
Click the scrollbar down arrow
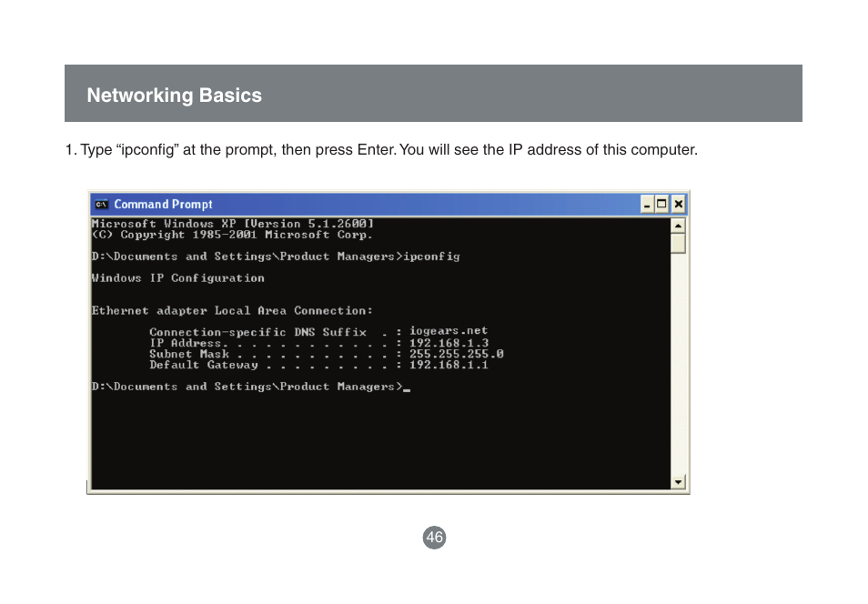678,482
